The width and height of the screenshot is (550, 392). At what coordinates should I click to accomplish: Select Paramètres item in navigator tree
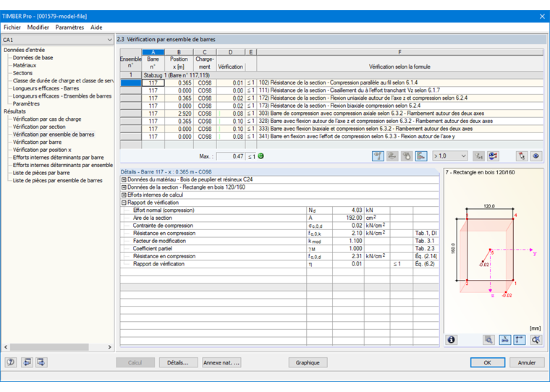point(26,103)
